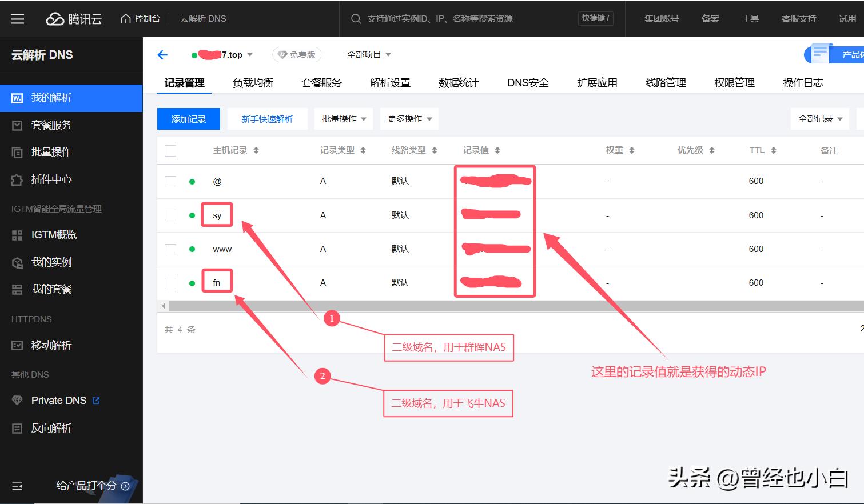Start 新手快速解析 quick setup
864x504 pixels.
coord(267,118)
